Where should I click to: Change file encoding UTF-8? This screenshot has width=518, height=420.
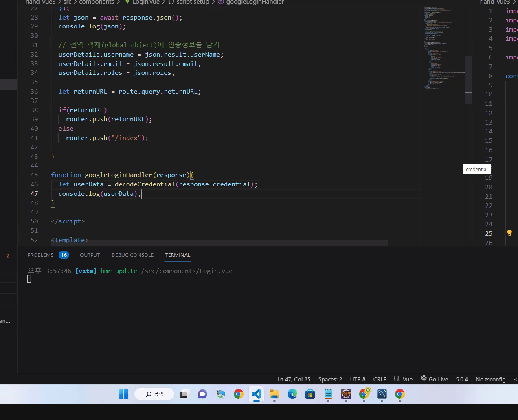(x=358, y=379)
